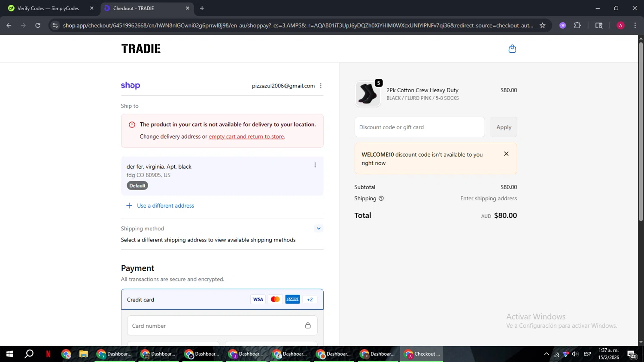The height and width of the screenshot is (362, 644).
Task: Click the sock product thumbnail
Action: point(368,94)
